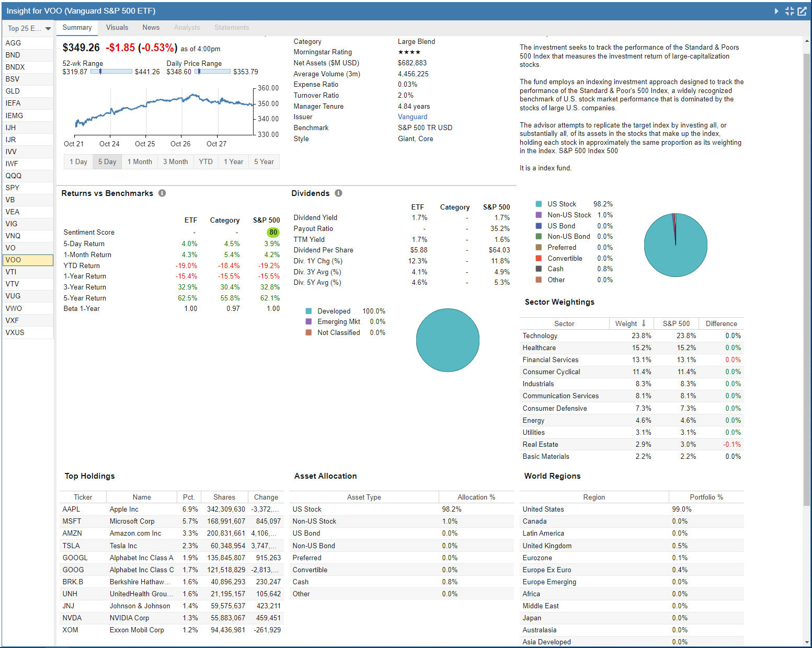The image size is (812, 648).
Task: Click the Non-US Stock purple legend swatch
Action: coord(539,215)
